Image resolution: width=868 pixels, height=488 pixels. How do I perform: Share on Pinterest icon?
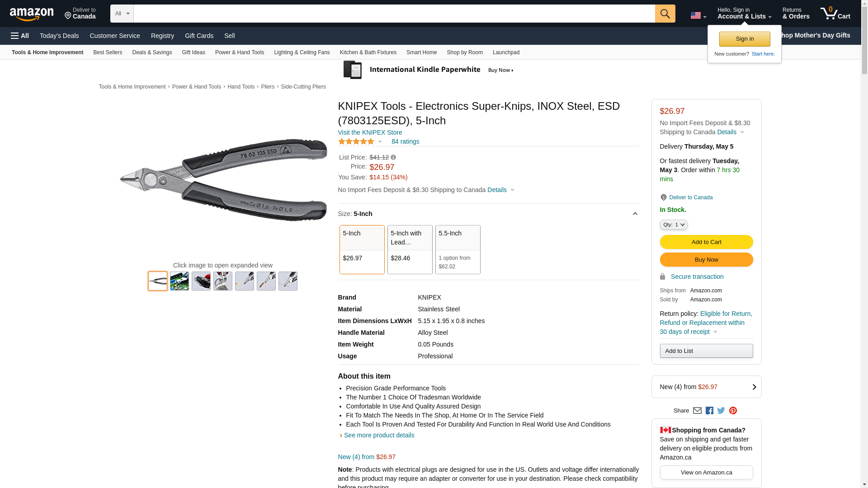(x=733, y=411)
